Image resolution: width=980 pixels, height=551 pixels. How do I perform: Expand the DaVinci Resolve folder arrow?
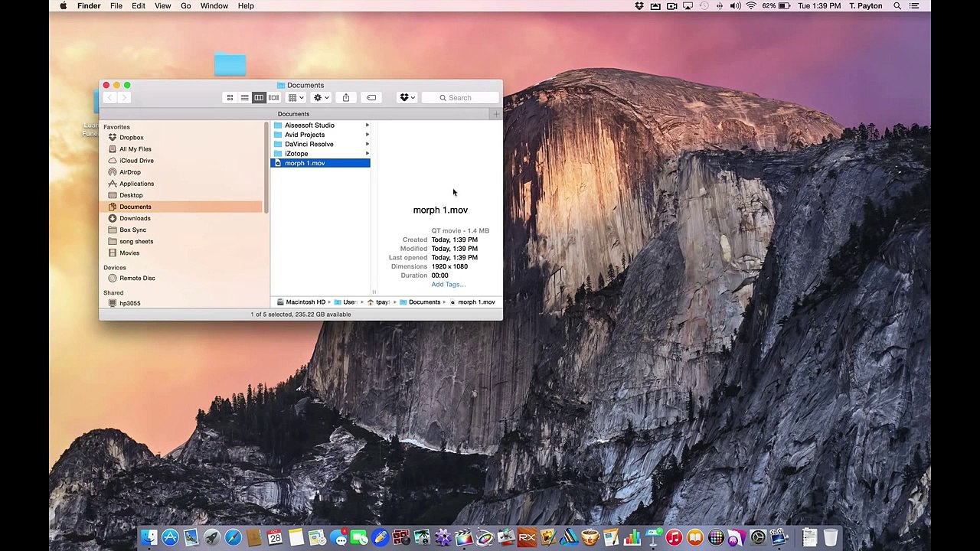tap(367, 144)
